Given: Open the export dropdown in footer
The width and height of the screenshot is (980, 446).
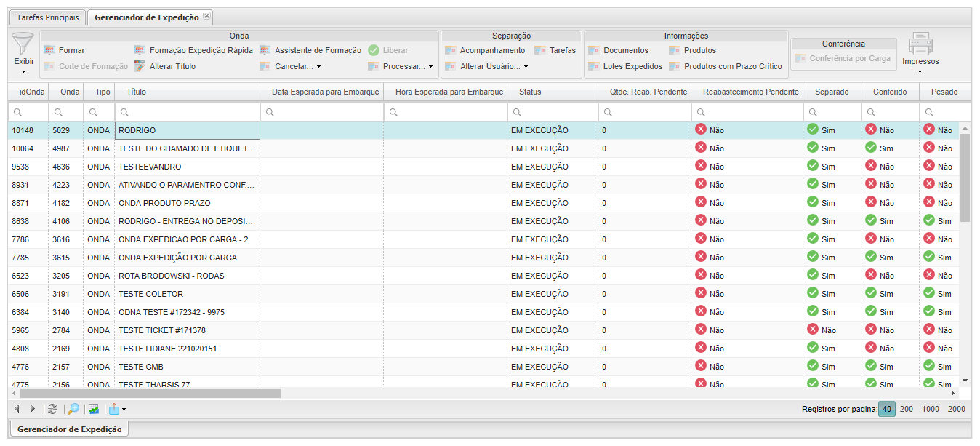Looking at the screenshot, I should coord(117,409).
